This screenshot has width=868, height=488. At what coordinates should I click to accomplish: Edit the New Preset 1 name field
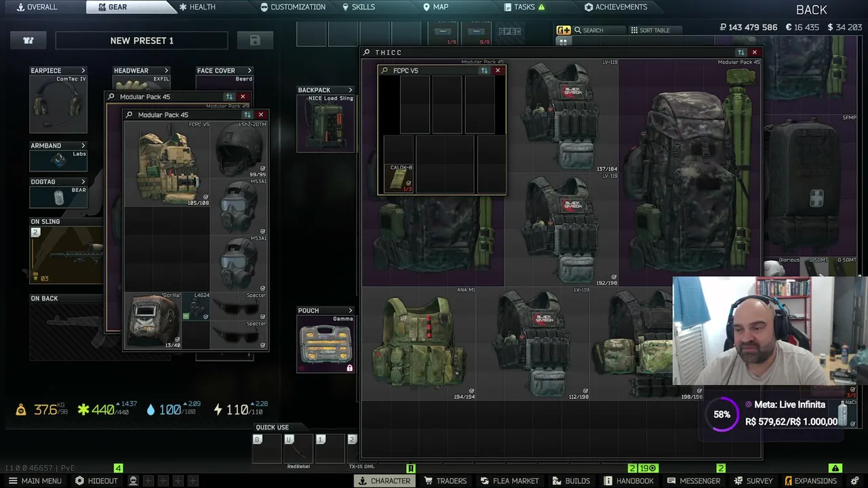[x=142, y=41]
